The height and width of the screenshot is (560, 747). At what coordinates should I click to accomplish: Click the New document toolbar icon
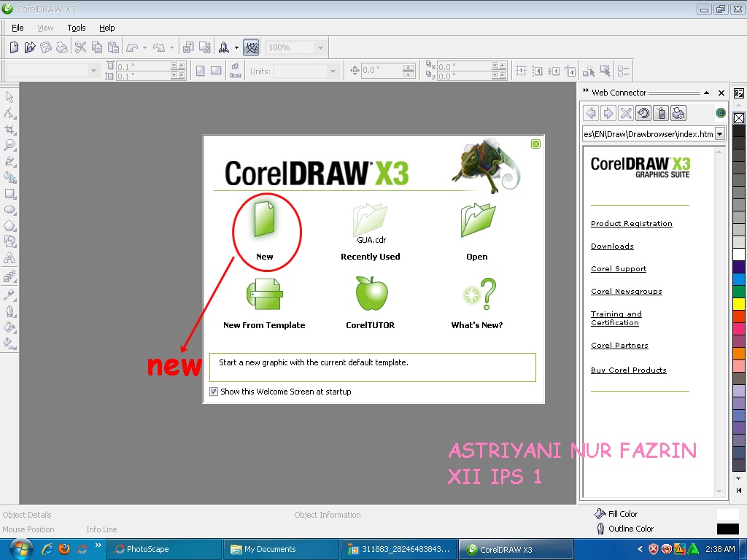click(x=14, y=47)
